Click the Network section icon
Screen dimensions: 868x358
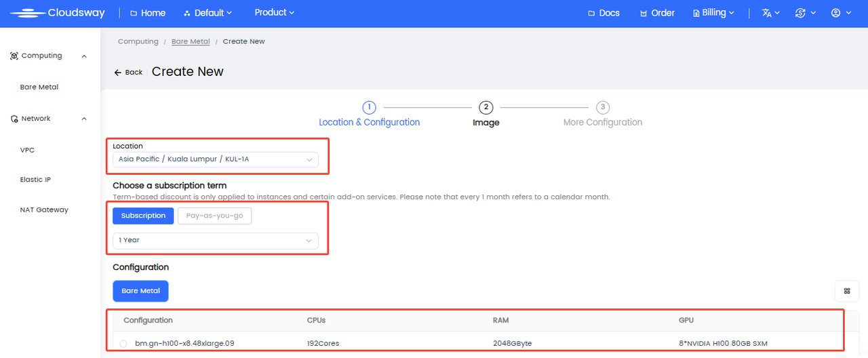pos(14,119)
